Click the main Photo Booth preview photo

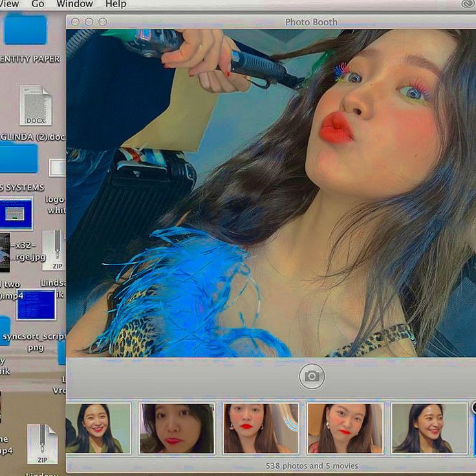pos(271,193)
